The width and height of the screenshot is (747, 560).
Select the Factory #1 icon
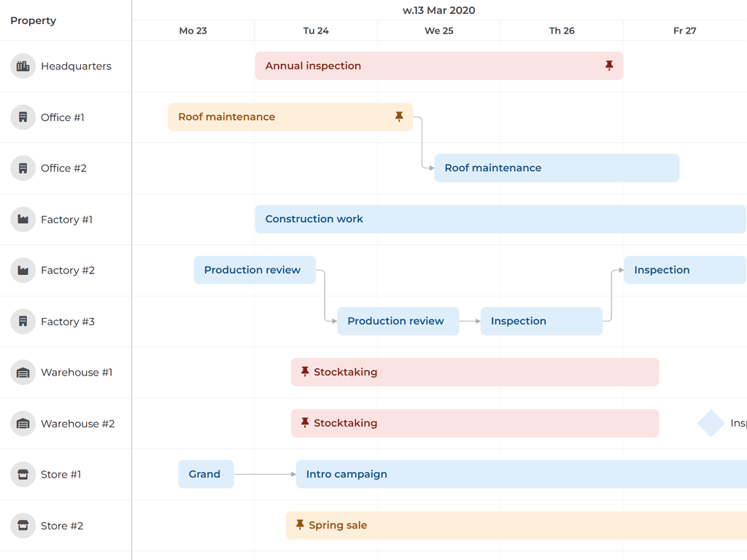(x=23, y=219)
